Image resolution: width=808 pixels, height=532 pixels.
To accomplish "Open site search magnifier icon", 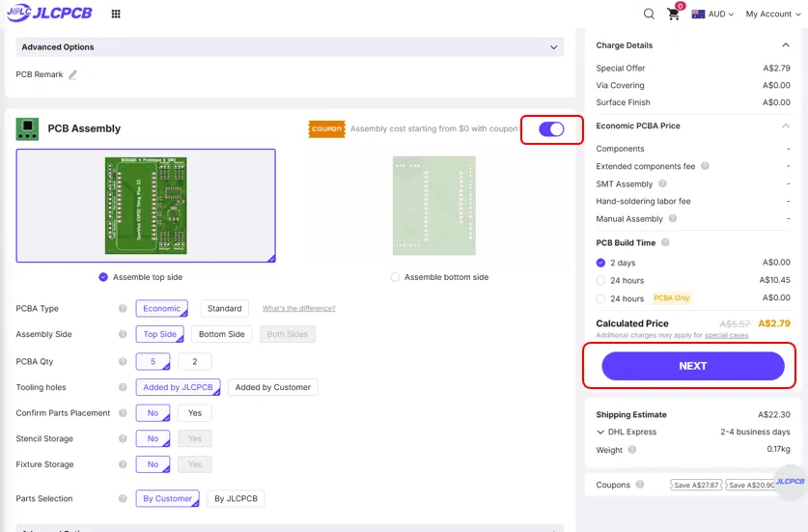I will (649, 14).
